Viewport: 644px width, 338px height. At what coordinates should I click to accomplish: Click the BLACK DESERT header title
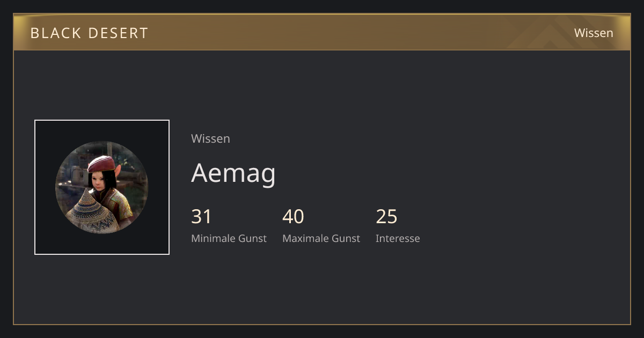(x=89, y=33)
